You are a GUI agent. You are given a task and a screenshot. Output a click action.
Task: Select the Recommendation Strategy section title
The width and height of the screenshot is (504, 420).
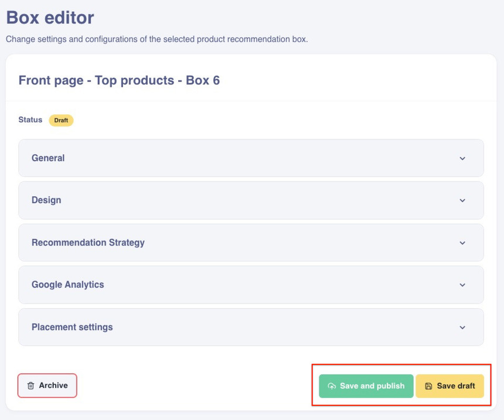(88, 243)
